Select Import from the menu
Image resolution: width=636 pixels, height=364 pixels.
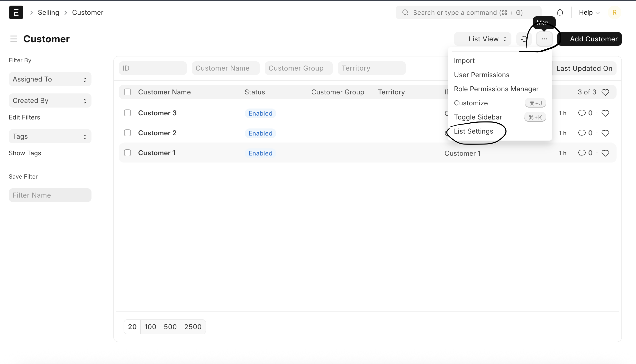pos(464,61)
